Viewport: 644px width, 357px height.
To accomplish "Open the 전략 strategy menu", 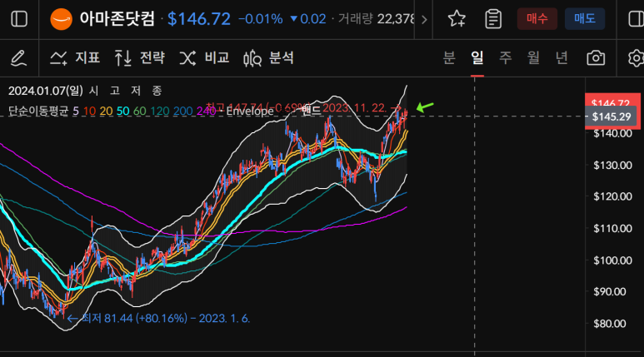I will (140, 58).
